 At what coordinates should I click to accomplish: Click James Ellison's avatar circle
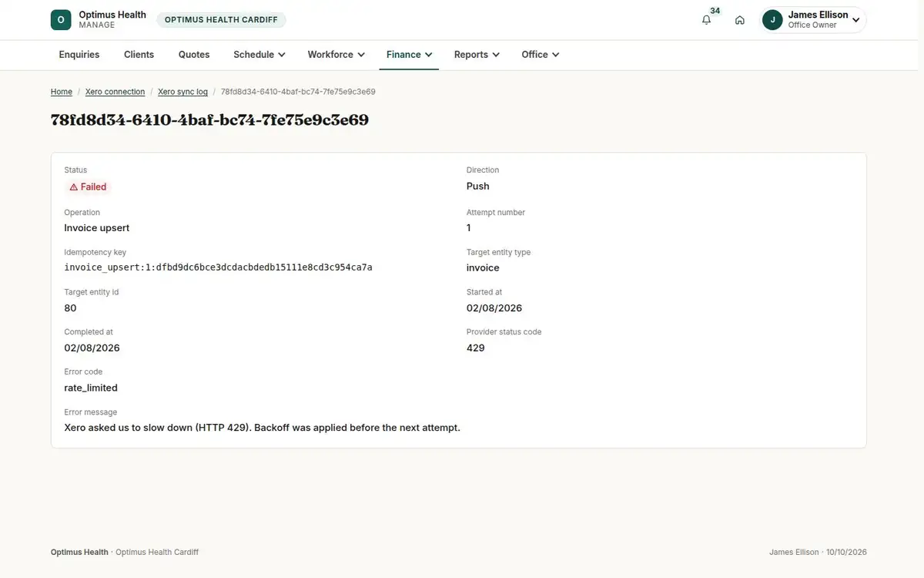[772, 20]
